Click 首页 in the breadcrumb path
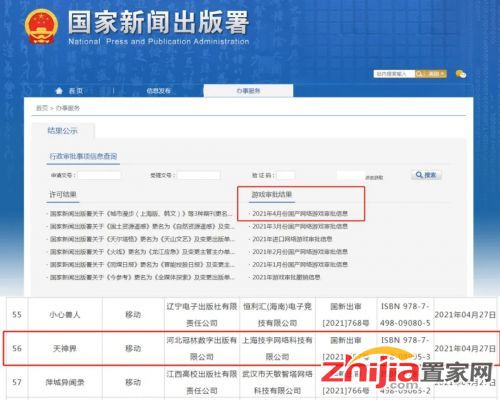 pos(42,108)
